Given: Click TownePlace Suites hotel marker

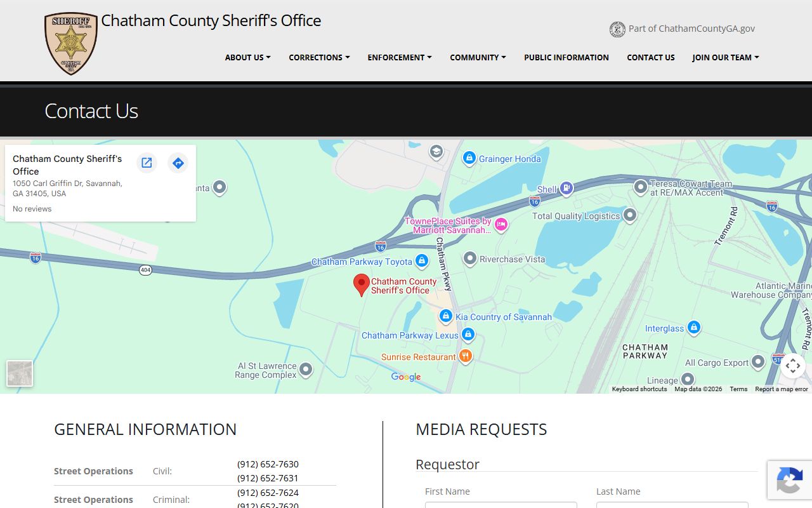Looking at the screenshot, I should pyautogui.click(x=501, y=224).
